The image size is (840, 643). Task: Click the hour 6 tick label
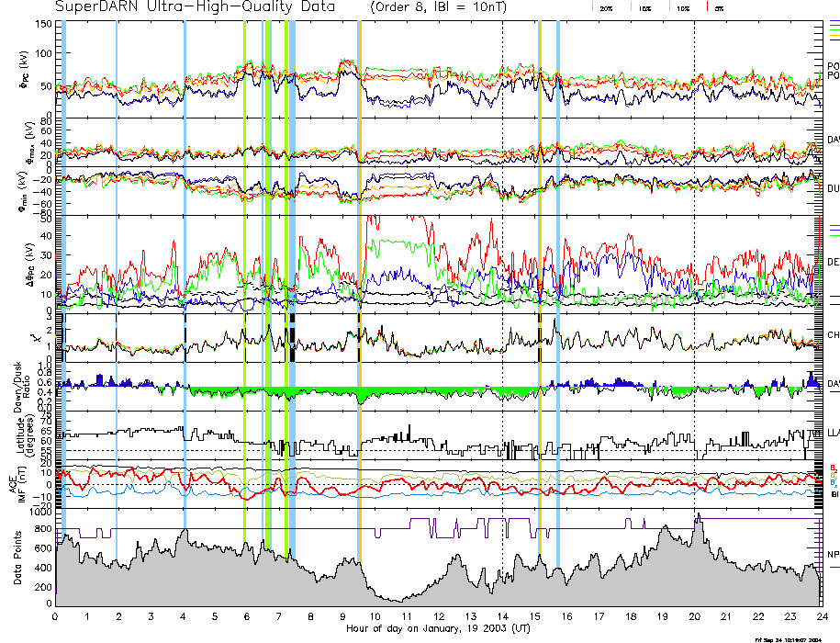[247, 616]
